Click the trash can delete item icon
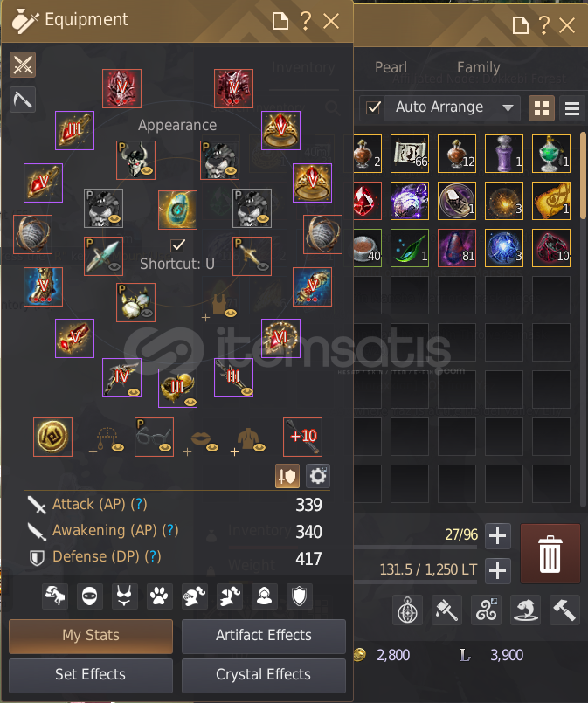Viewport: 588px width, 703px height. (550, 554)
